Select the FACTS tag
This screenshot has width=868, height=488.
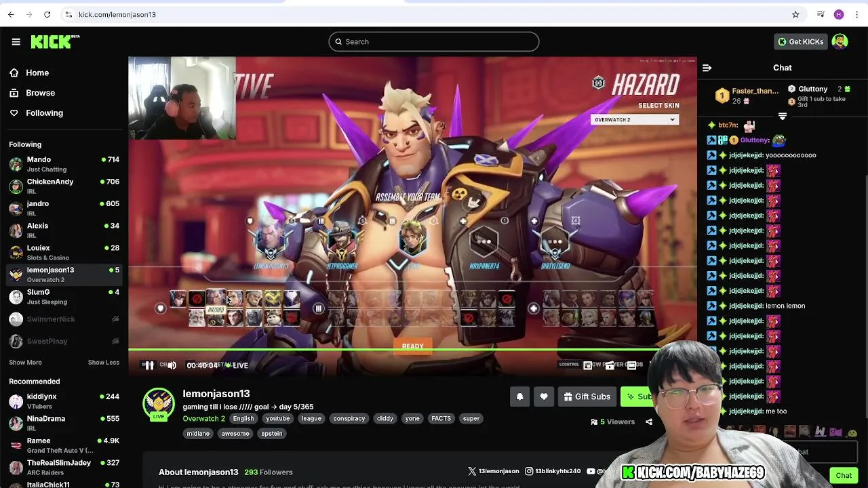441,419
